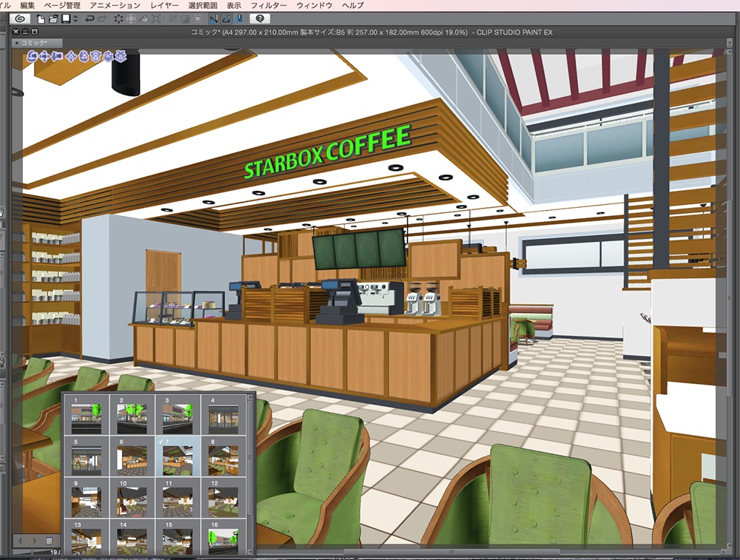Open the アニメーション menu
The height and width of the screenshot is (560, 740).
[115, 5]
